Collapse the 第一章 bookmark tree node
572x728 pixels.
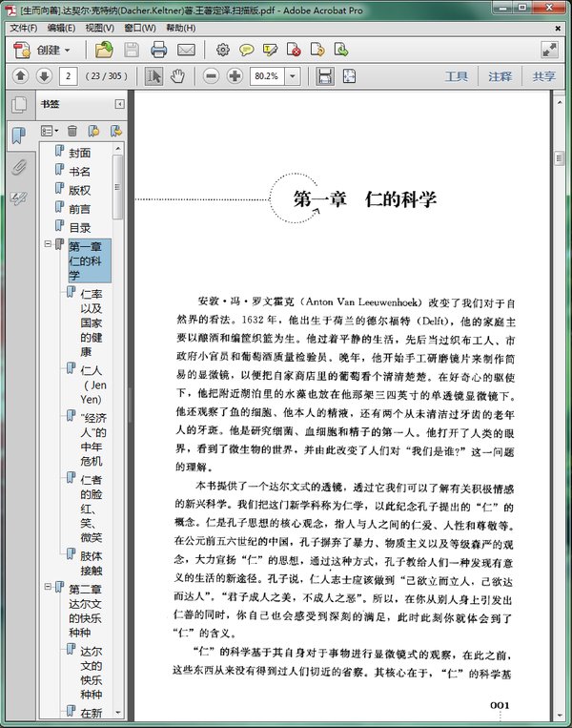coord(48,243)
